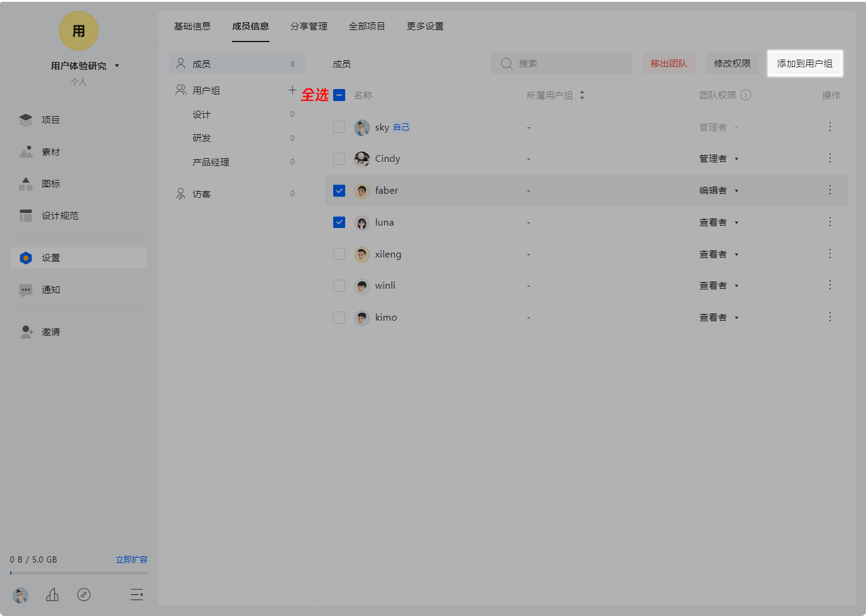Open the 用户体验研究 team switcher dropdown

click(85, 66)
